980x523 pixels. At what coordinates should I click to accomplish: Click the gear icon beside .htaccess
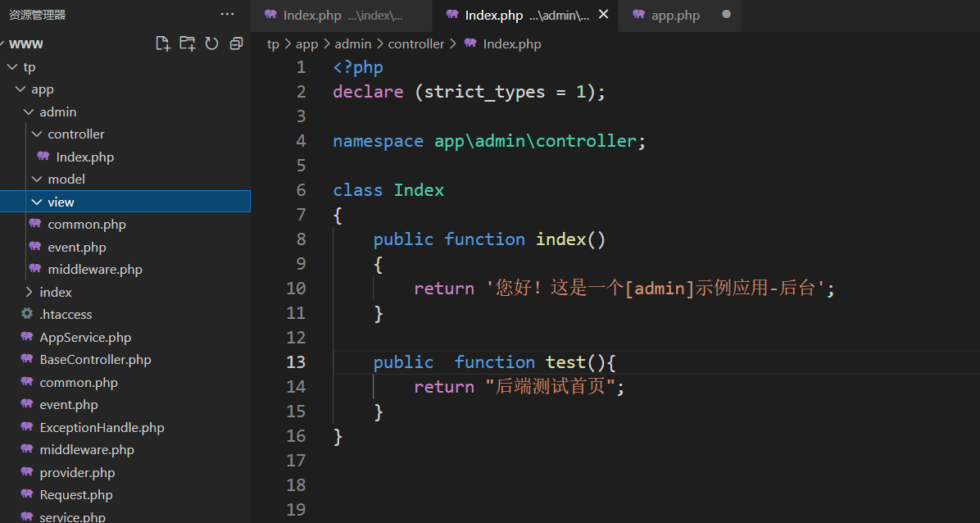[x=27, y=314]
